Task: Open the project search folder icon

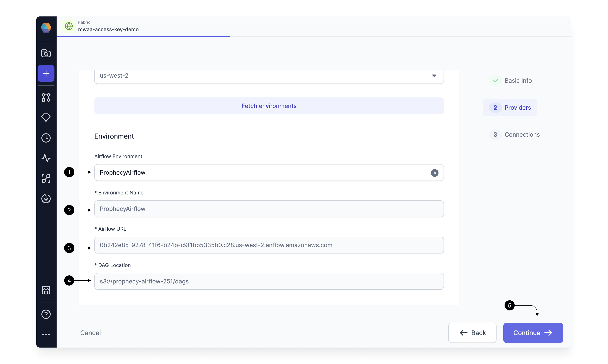Action: 46,53
